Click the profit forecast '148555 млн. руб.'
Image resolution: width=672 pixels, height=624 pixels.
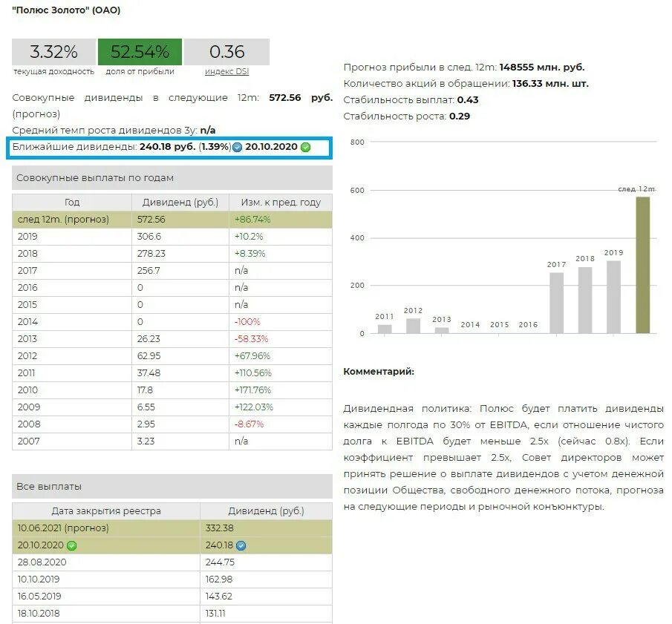(x=542, y=68)
